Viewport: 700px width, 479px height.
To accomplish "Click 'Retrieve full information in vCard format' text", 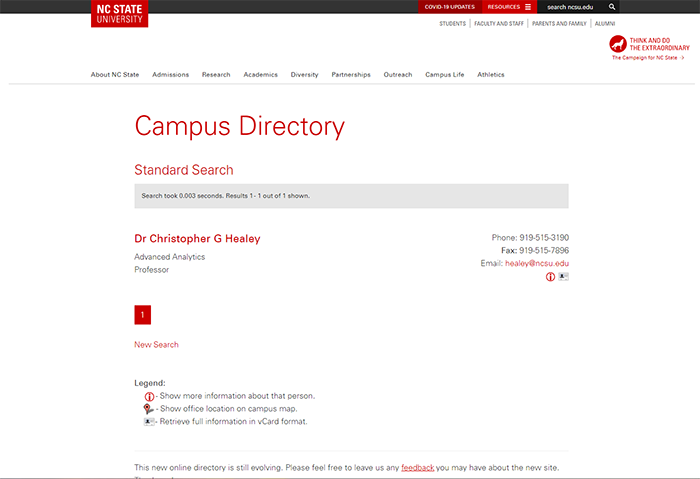I will pyautogui.click(x=233, y=421).
